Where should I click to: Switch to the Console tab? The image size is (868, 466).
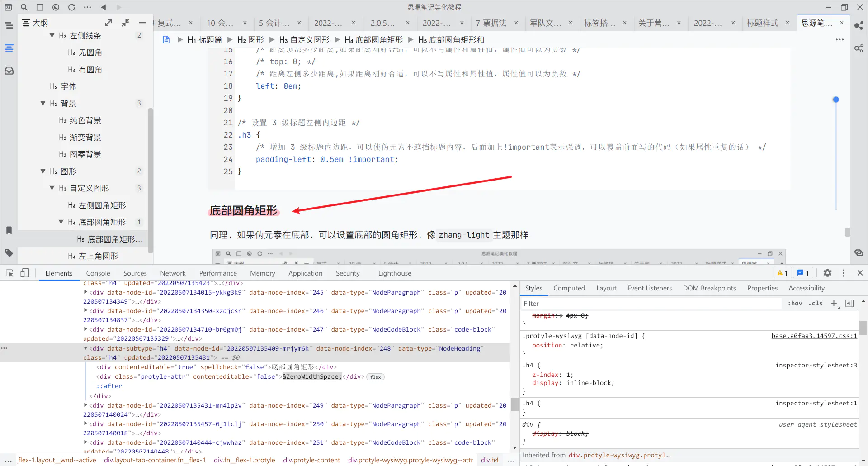pyautogui.click(x=98, y=273)
